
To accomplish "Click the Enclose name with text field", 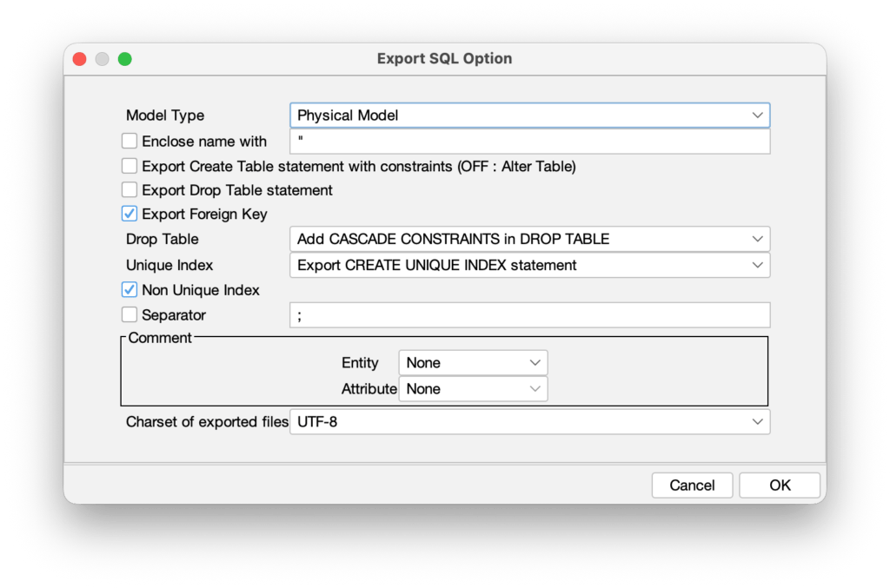I will tap(529, 142).
